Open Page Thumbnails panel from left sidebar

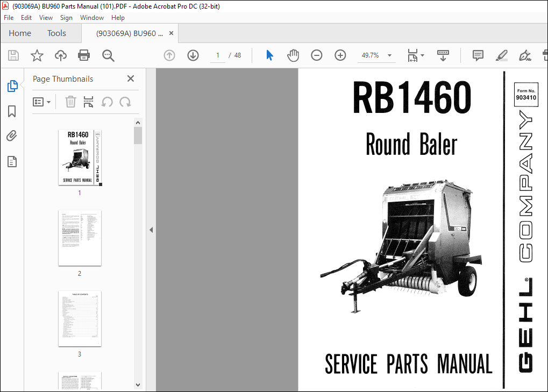click(12, 85)
